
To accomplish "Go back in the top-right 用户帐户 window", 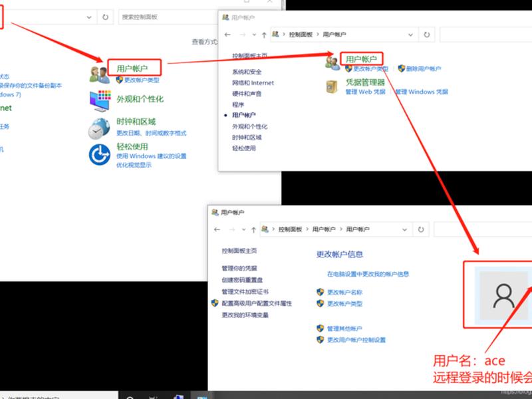I will point(227,35).
